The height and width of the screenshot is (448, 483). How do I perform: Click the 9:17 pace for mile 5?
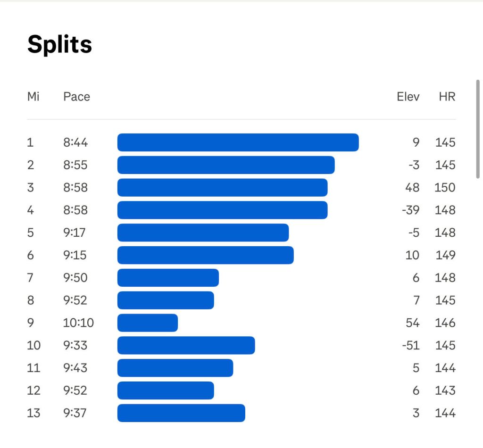[x=75, y=232]
